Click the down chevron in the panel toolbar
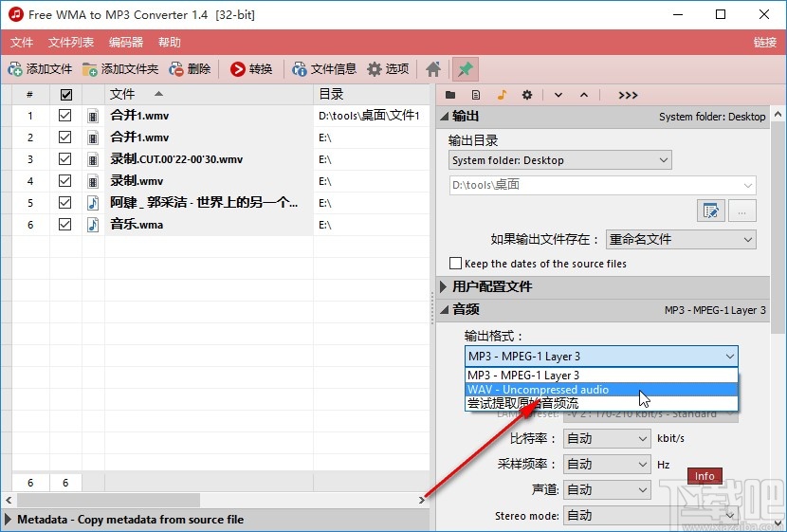This screenshot has height=532, width=787. [x=558, y=95]
